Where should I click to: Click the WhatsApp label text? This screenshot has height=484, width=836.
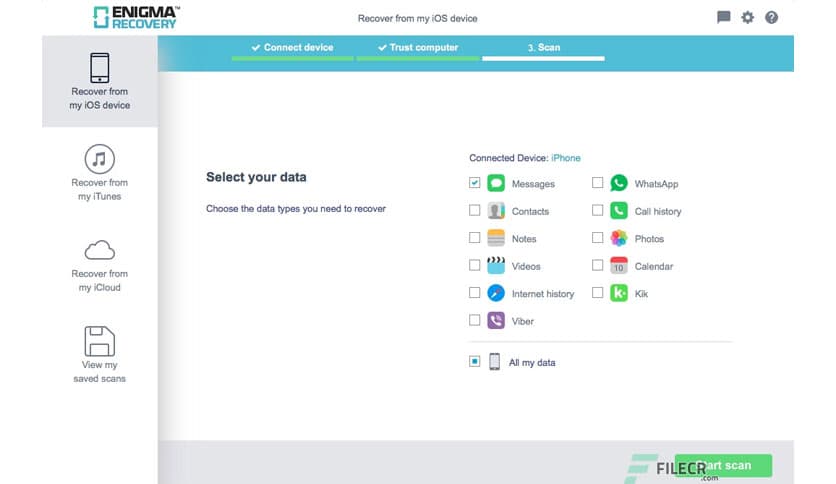pyautogui.click(x=656, y=184)
